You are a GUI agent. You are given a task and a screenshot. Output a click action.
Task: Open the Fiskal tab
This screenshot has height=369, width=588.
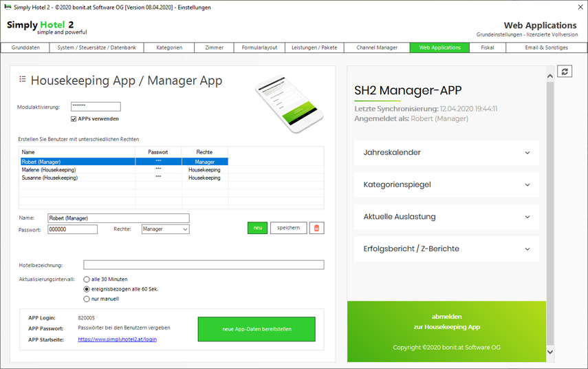[x=488, y=48]
